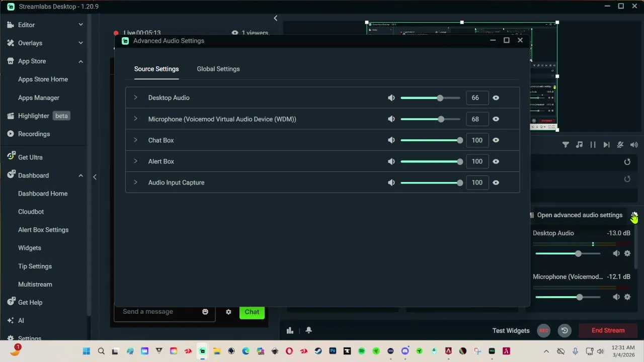Click the Desktop Audio volume value field 66
Screen dimensions: 644x362
click(476, 98)
